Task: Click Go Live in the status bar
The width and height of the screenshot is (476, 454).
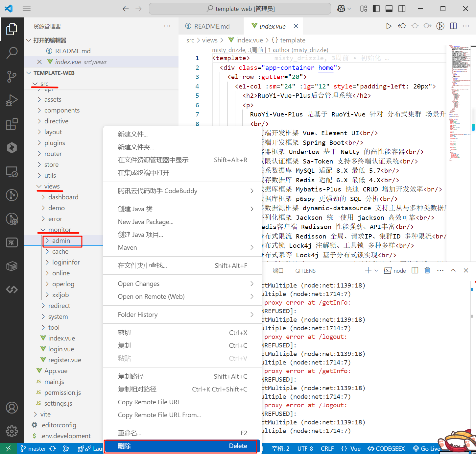Action: pyautogui.click(x=427, y=448)
